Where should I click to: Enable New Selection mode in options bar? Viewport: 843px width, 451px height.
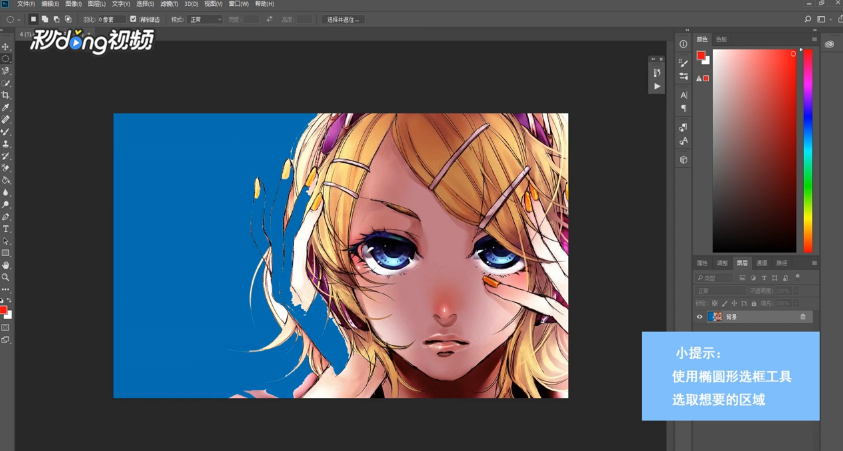[33, 19]
